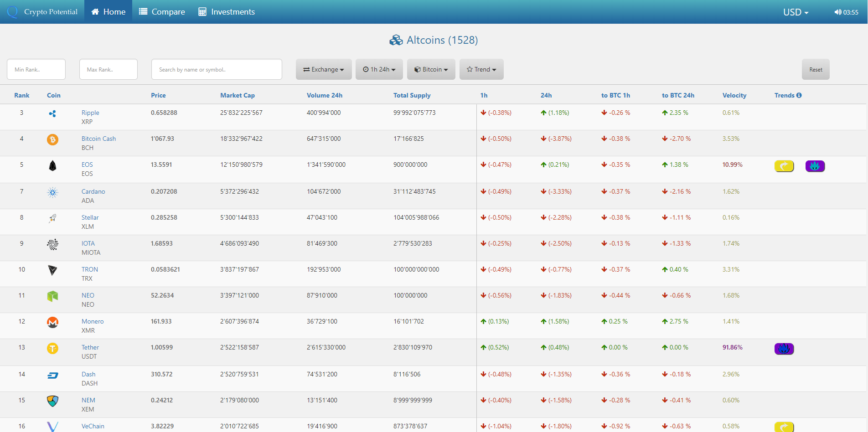Click Monero's price 161.933
Viewport: 868px width, 432px height.
pyautogui.click(x=161, y=321)
